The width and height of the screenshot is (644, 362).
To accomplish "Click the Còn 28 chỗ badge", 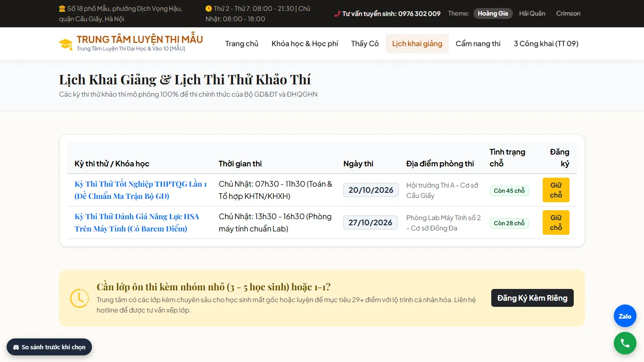I will point(509,223).
